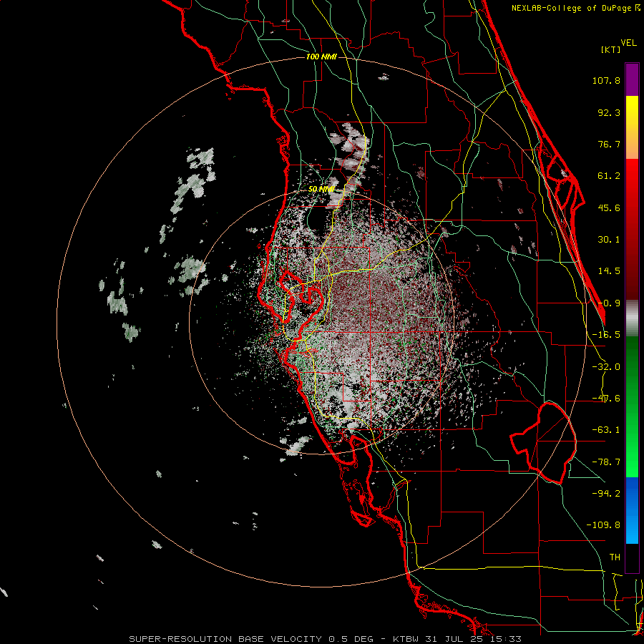Click the -16.5 velocity scale value
This screenshot has height=644, width=644.
point(606,335)
